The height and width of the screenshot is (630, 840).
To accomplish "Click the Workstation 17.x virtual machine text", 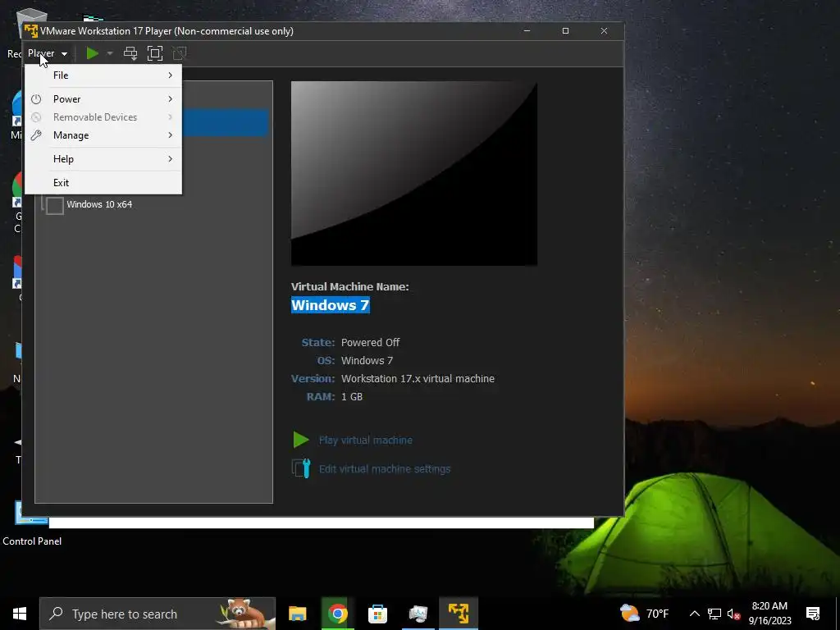I will coord(418,379).
